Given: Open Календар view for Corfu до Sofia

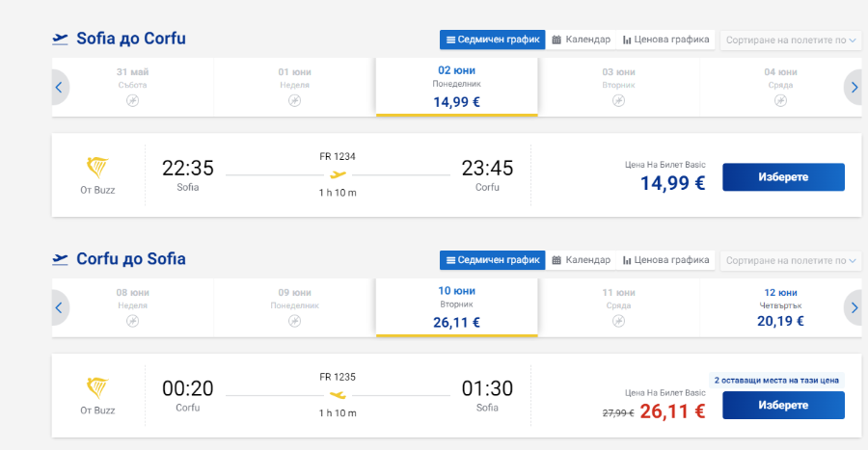Looking at the screenshot, I should 581,260.
